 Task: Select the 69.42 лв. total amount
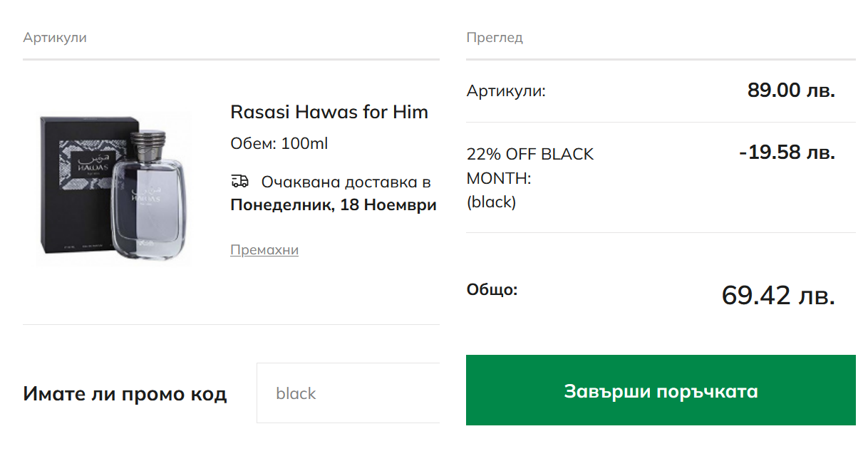coord(778,295)
